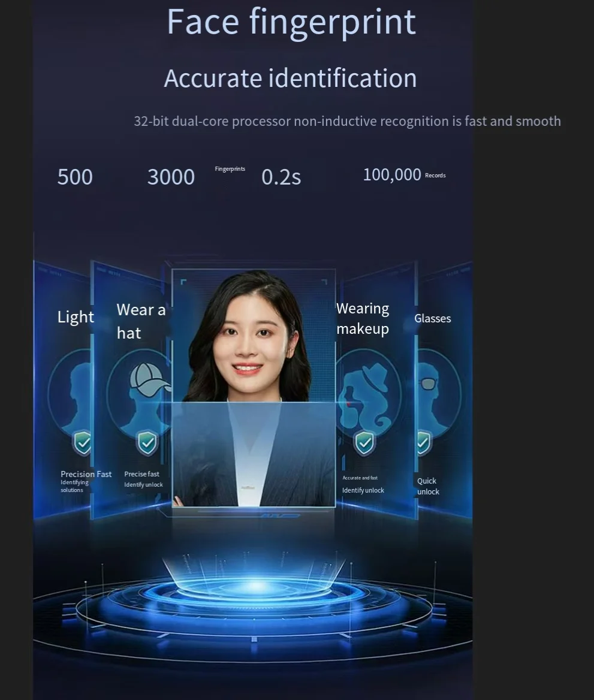Click the small 'Records' label
The height and width of the screenshot is (700, 594).
click(435, 176)
